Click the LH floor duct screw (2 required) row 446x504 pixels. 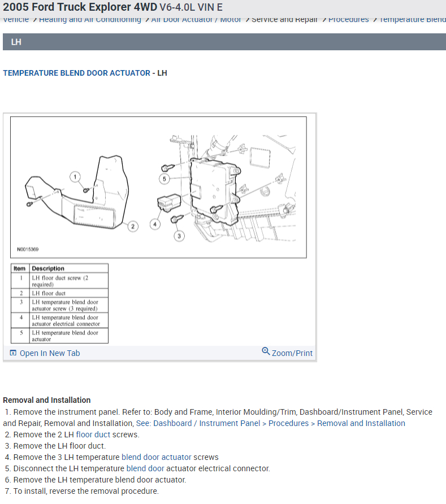point(59,281)
